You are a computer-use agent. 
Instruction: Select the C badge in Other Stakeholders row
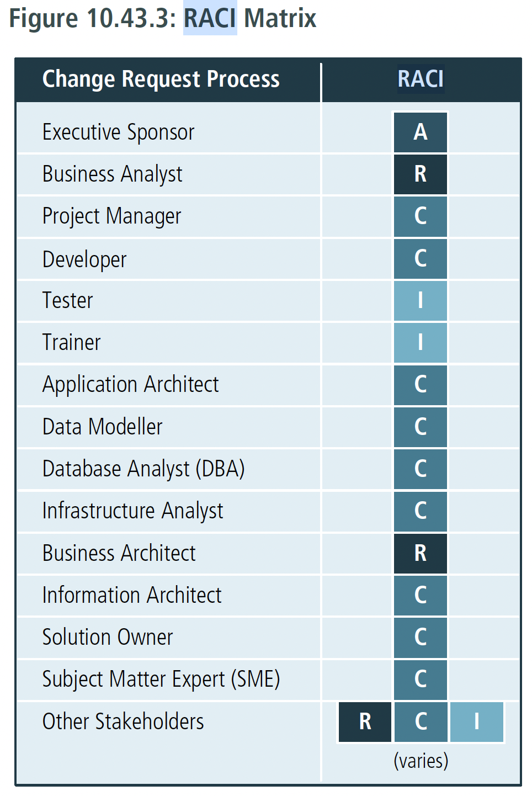(x=421, y=721)
